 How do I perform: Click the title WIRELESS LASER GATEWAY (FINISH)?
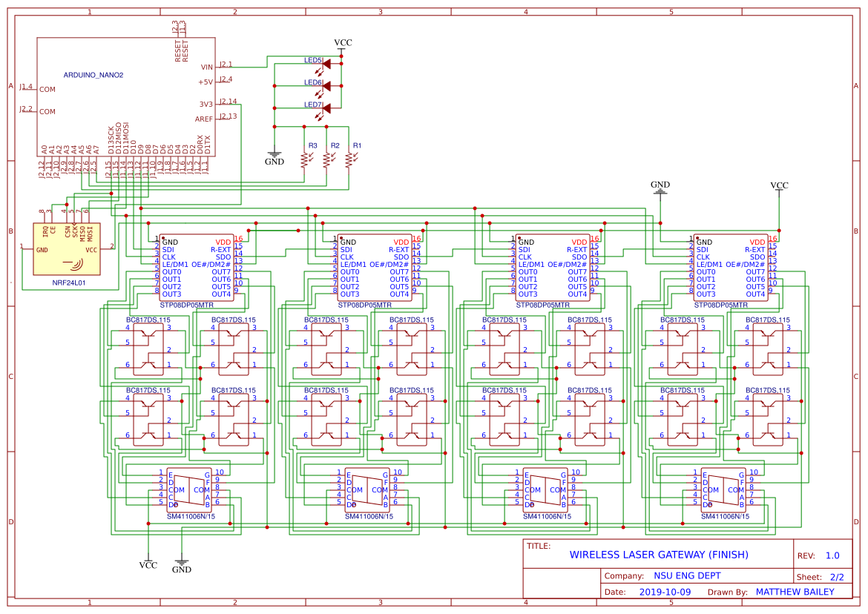pos(660,554)
